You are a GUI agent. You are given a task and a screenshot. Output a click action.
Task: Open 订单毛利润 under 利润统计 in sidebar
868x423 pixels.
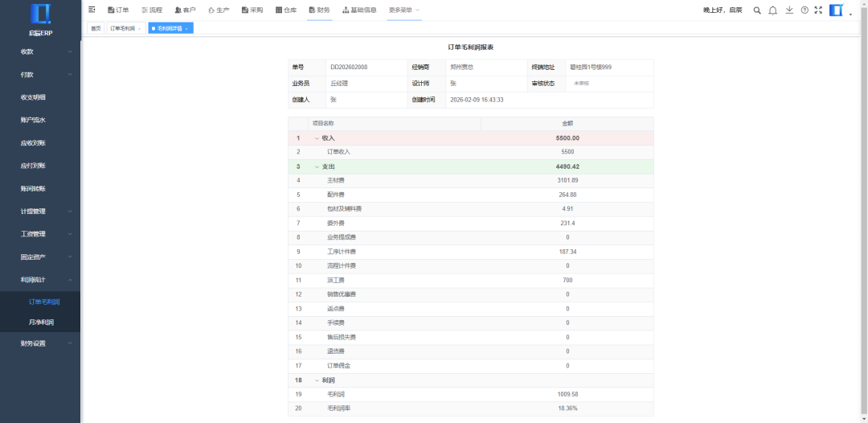click(40, 302)
